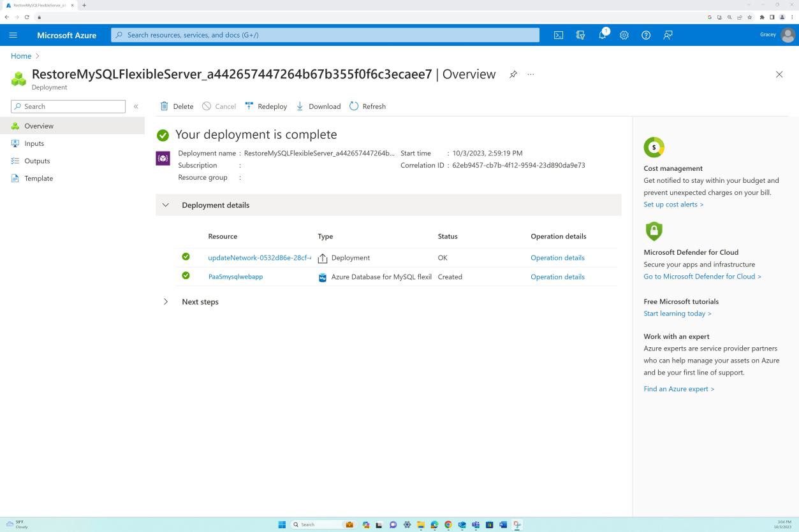The width and height of the screenshot is (799, 532).
Task: Launch Google Chrome from taskbar
Action: pos(448,524)
